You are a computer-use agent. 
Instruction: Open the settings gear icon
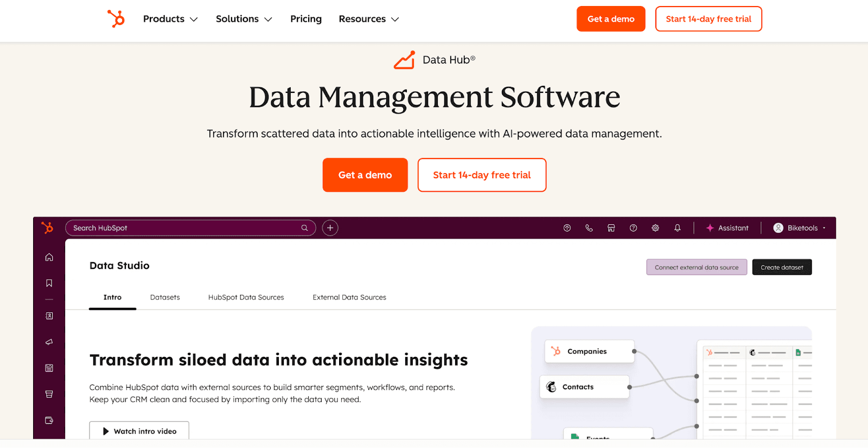point(655,228)
